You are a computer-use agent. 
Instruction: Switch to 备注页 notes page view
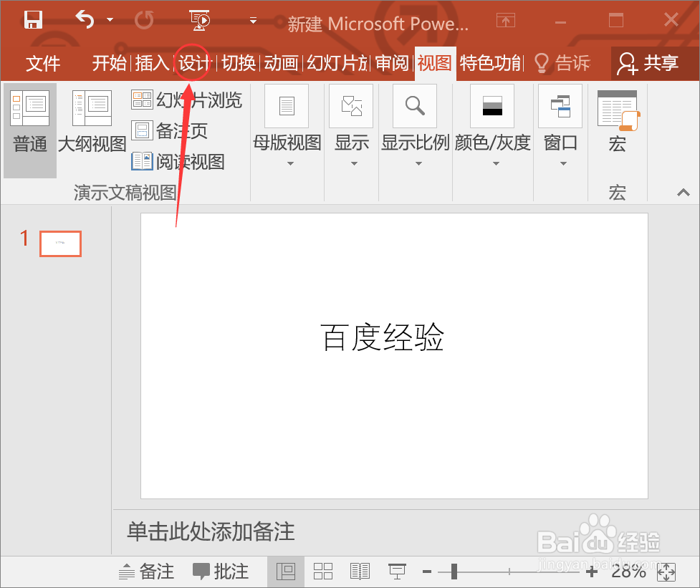[x=170, y=131]
